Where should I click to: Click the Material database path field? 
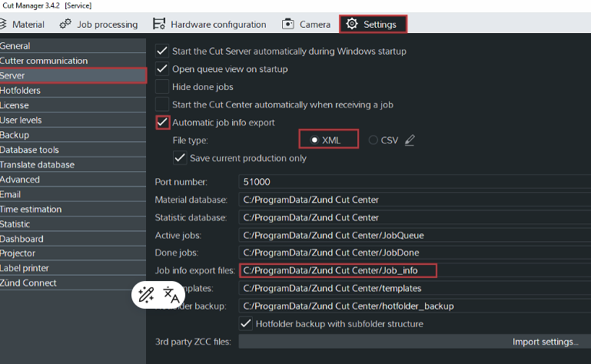pos(414,200)
